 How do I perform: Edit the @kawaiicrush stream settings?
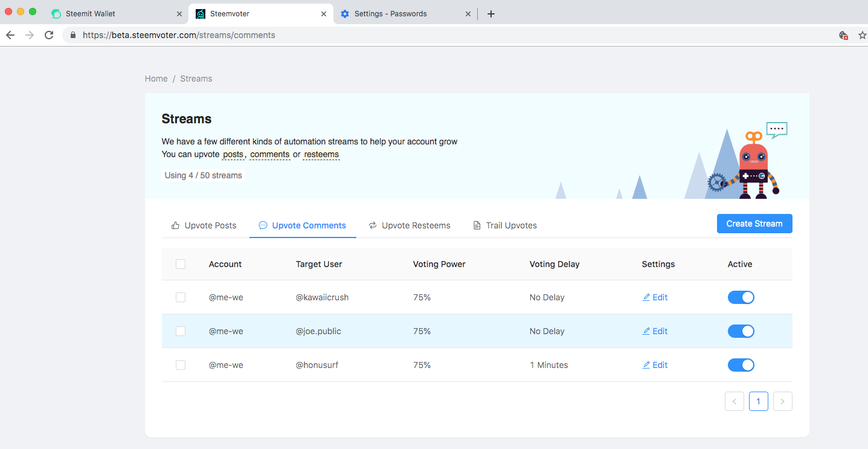(655, 297)
